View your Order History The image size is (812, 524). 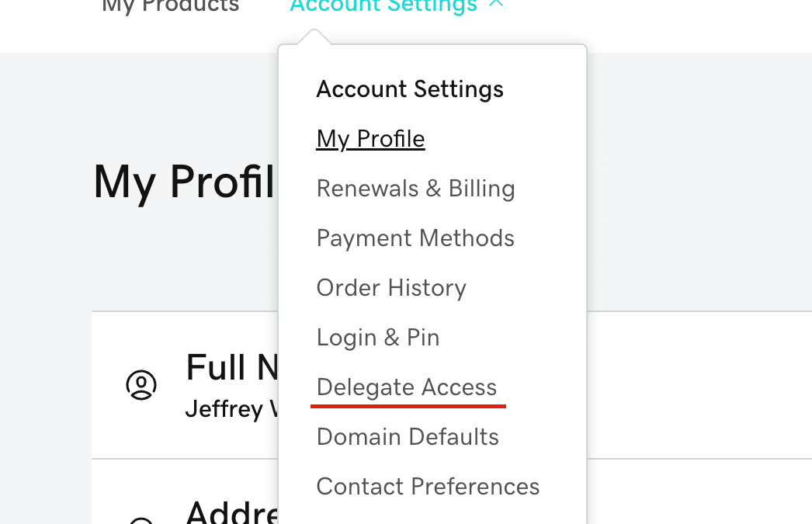click(391, 287)
